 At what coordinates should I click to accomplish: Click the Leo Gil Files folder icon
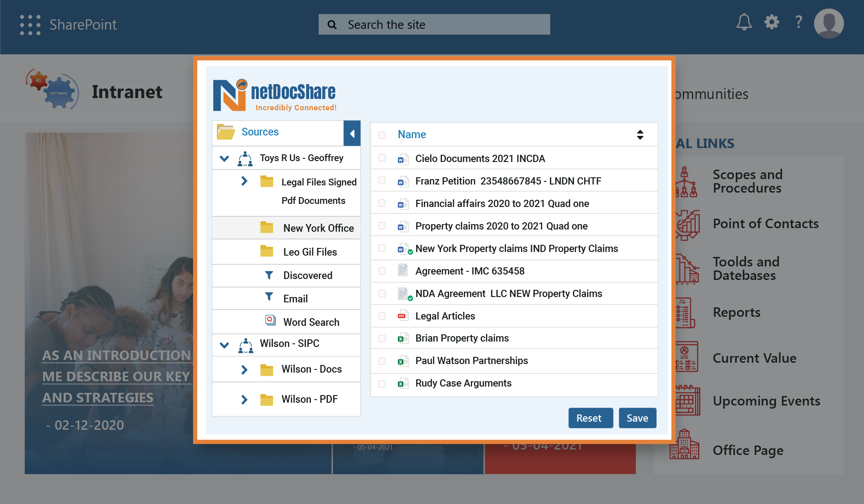click(x=267, y=251)
